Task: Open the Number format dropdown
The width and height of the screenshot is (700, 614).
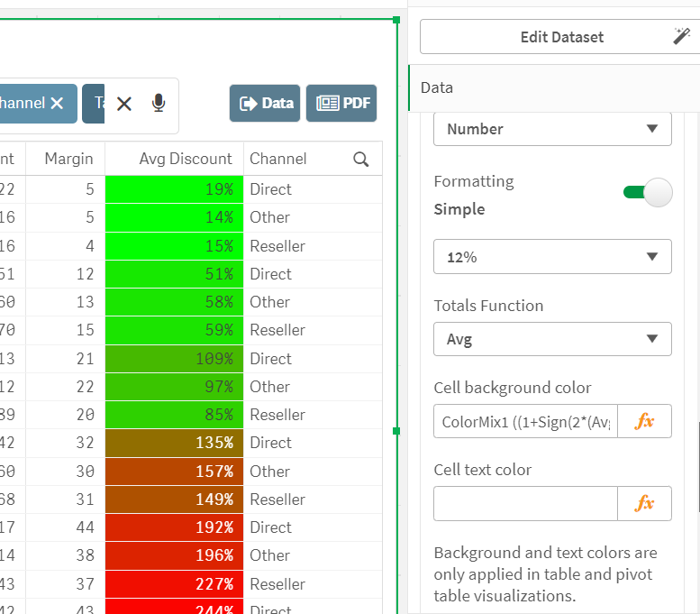Action: pyautogui.click(x=552, y=129)
